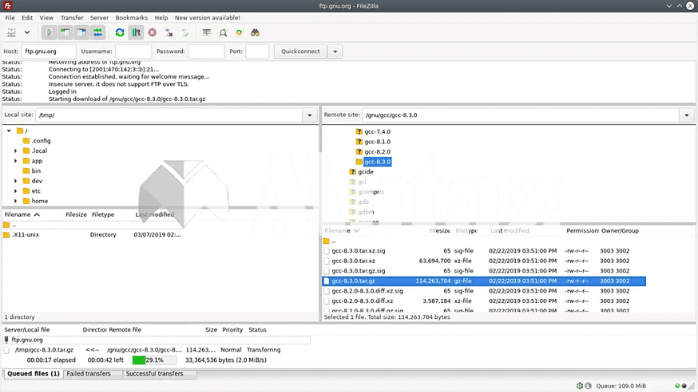The width and height of the screenshot is (698, 392).
Task: Select gcc-8.2.0-8.3.0.diff.xz remote file
Action: (483, 301)
